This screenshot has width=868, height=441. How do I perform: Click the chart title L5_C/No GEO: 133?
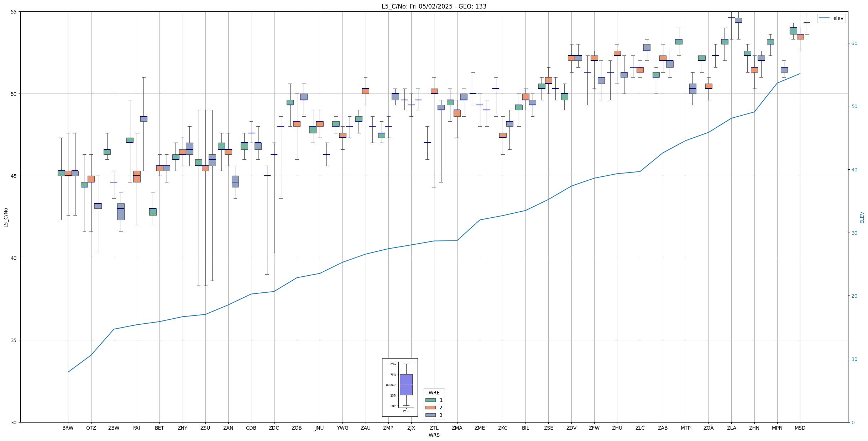[434, 6]
